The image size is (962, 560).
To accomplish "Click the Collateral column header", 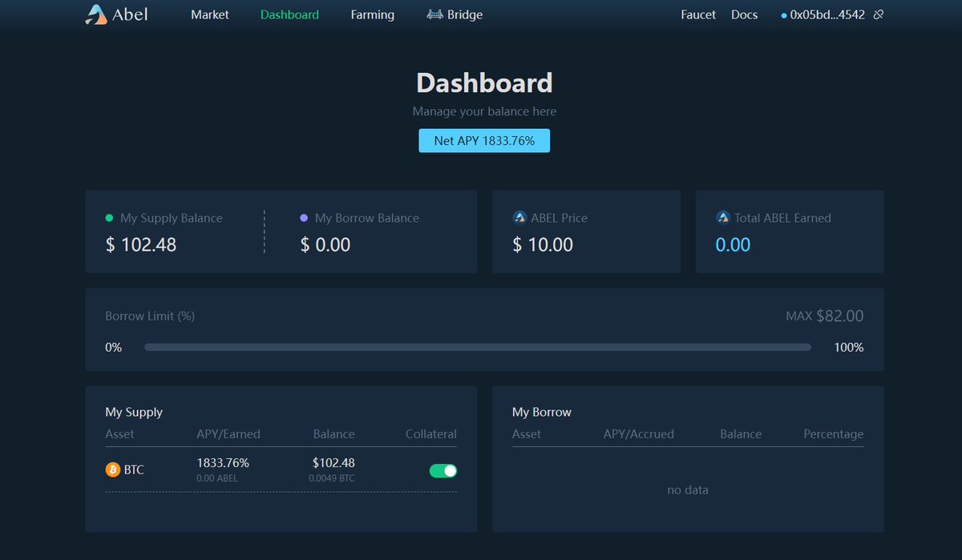I will pos(431,433).
